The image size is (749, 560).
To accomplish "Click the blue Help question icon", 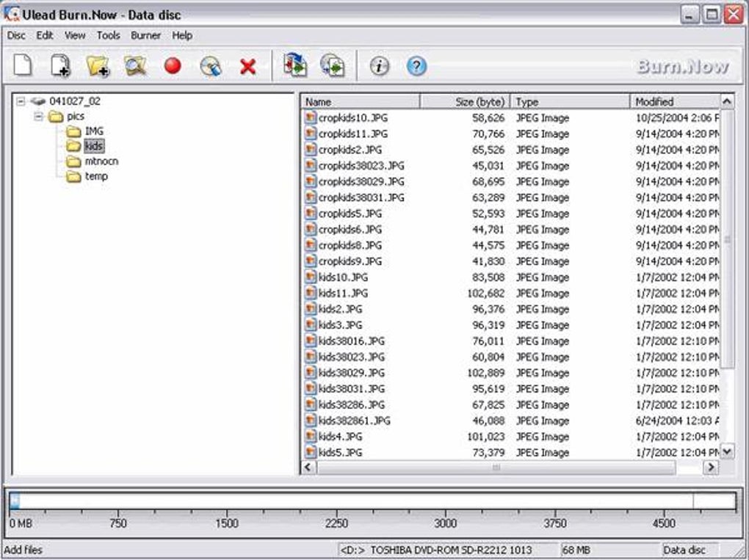I will pos(416,66).
